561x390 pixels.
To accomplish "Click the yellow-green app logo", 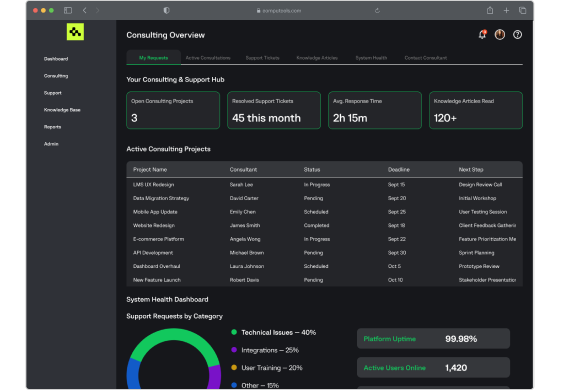I will coord(75,32).
